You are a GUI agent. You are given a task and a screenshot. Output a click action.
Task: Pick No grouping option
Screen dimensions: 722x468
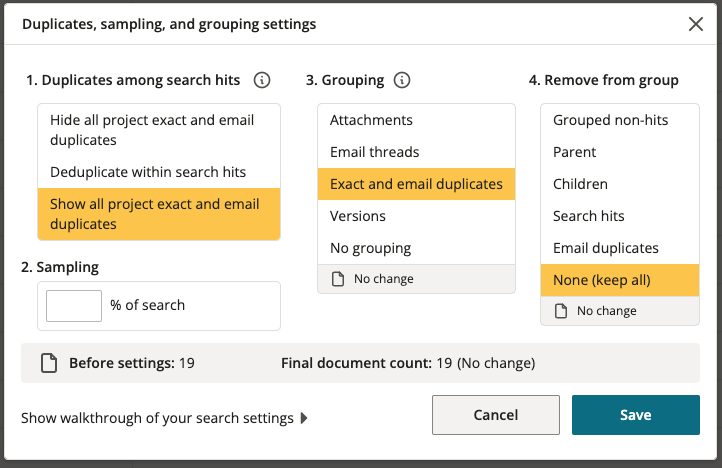[x=416, y=248]
